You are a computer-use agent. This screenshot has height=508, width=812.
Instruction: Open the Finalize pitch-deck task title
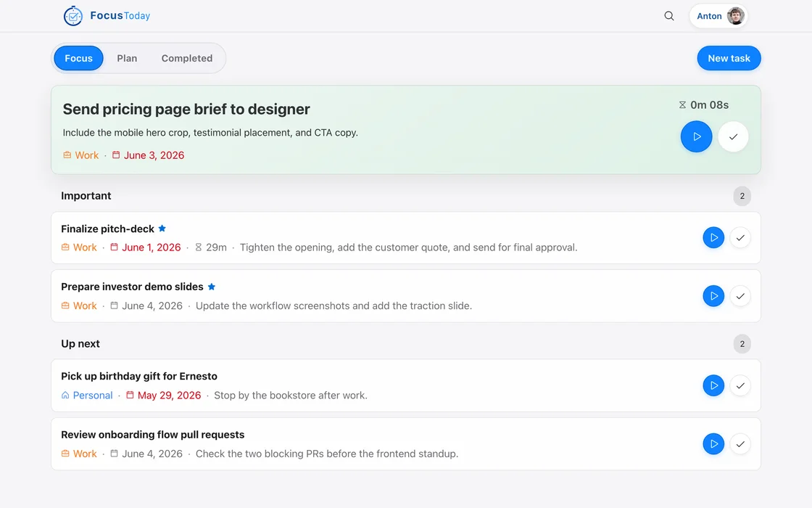[108, 229]
